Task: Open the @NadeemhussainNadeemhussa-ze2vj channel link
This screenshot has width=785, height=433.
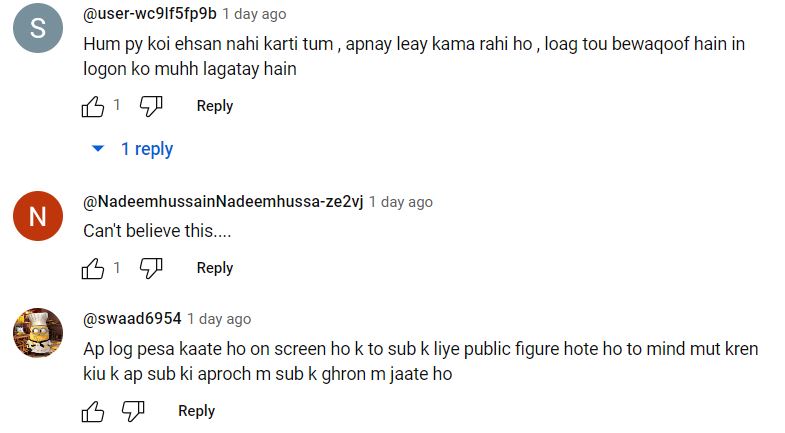Action: click(223, 202)
